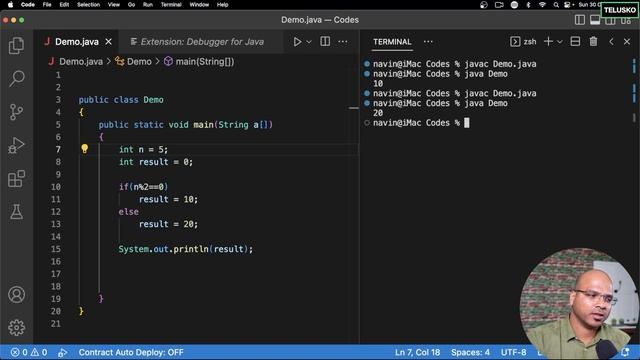Open the Explorer view in activity bar
This screenshot has height=360, width=640.
pyautogui.click(x=16, y=45)
